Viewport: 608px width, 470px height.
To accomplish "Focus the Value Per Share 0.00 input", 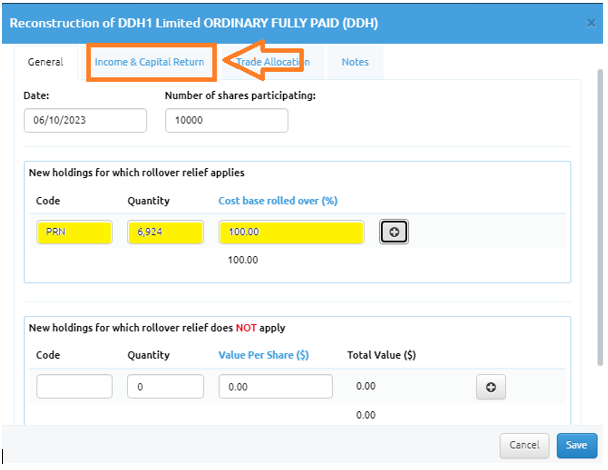I will coord(276,386).
